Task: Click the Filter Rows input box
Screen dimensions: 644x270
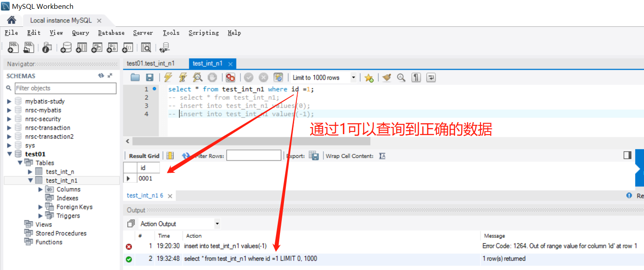Action: [x=254, y=156]
